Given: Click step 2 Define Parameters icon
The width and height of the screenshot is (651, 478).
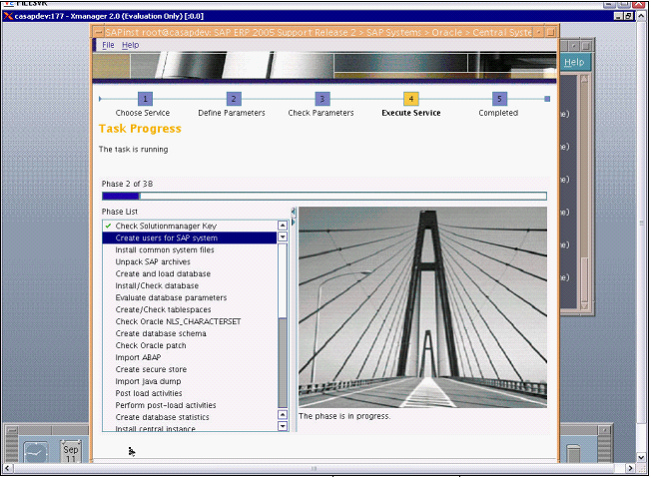Looking at the screenshot, I should tap(233, 99).
